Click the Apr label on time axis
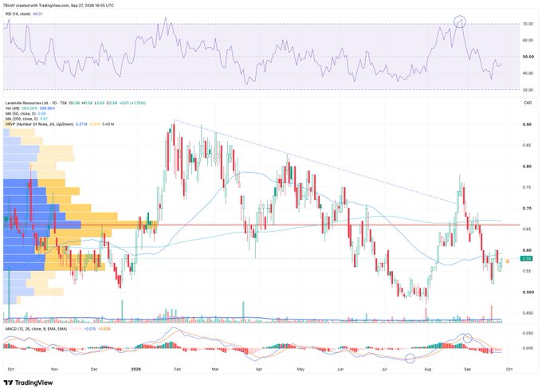This screenshot has width=542, height=392. point(258,369)
